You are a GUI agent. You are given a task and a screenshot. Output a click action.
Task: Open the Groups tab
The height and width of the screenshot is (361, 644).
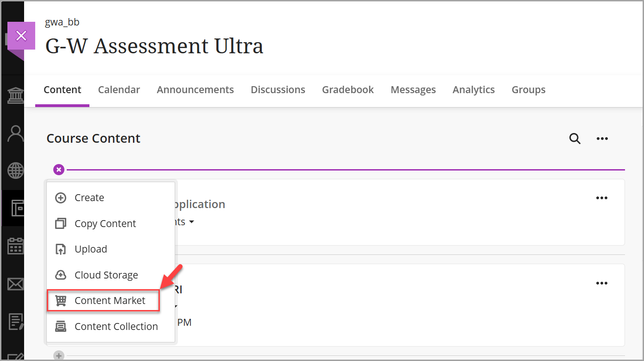coord(529,90)
